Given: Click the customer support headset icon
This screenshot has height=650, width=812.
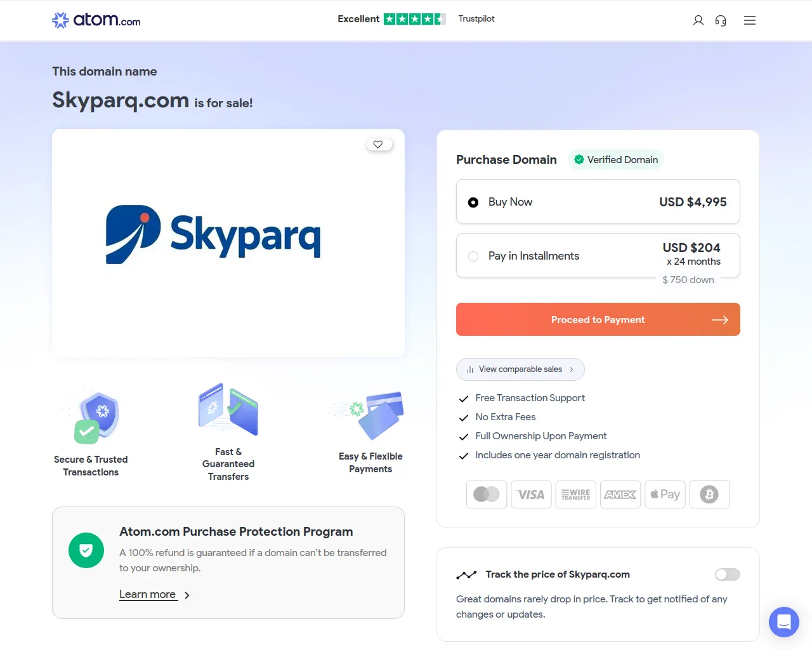Looking at the screenshot, I should (x=721, y=20).
